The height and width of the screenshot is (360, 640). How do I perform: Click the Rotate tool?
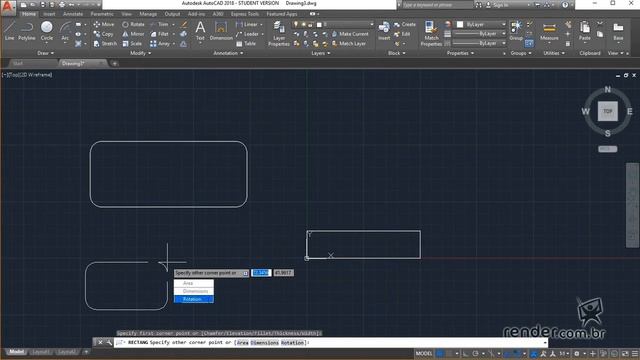tap(133, 24)
